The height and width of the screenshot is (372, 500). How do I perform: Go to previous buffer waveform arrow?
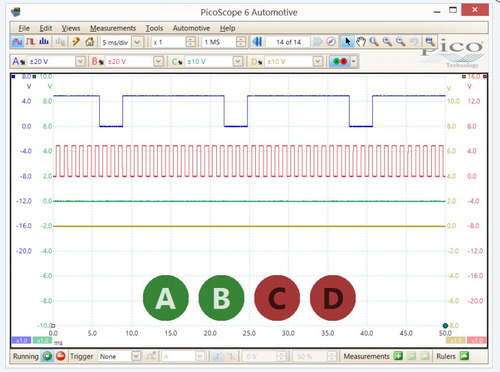(x=257, y=42)
